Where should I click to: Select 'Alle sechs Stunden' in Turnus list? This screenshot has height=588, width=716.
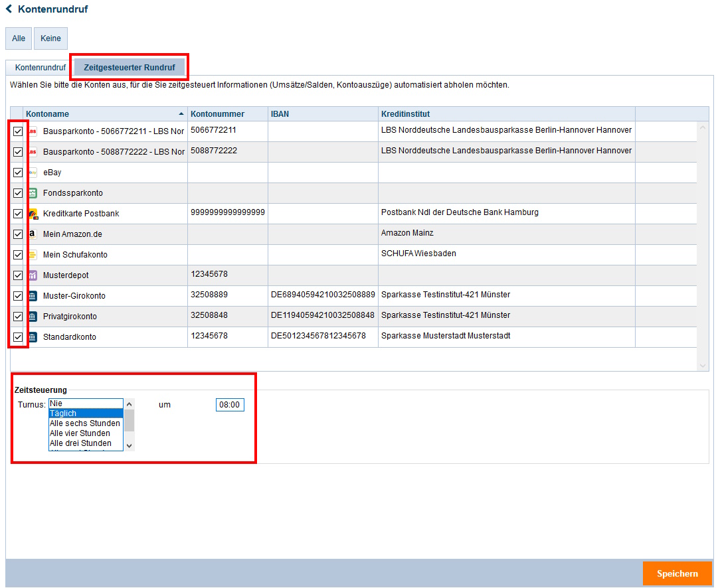pyautogui.click(x=85, y=423)
